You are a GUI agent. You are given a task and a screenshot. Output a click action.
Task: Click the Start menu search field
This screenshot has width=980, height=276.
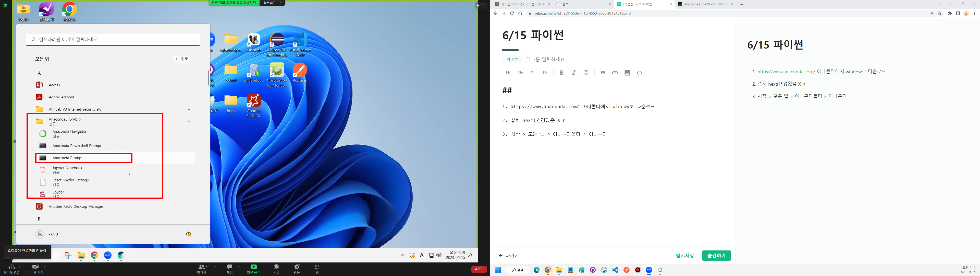coord(113,39)
